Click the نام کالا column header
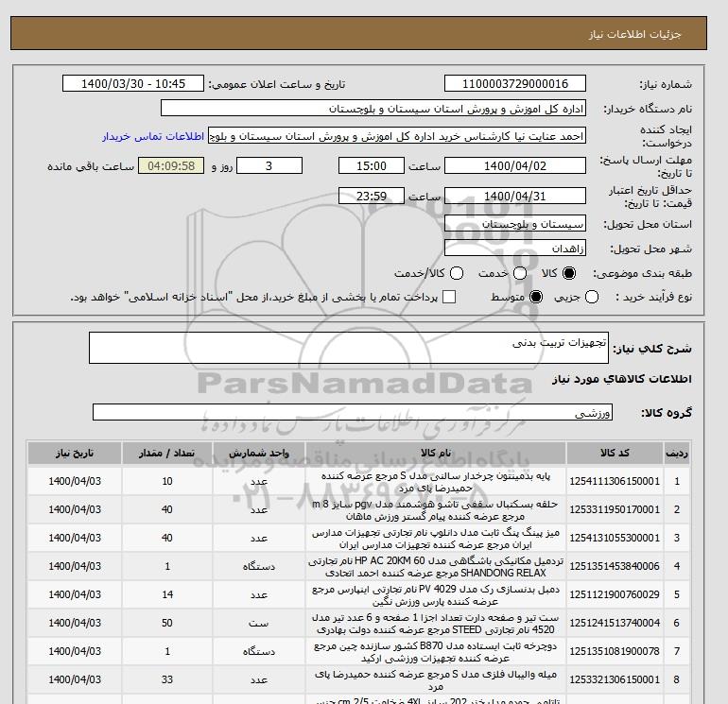The image size is (728, 704). point(436,453)
